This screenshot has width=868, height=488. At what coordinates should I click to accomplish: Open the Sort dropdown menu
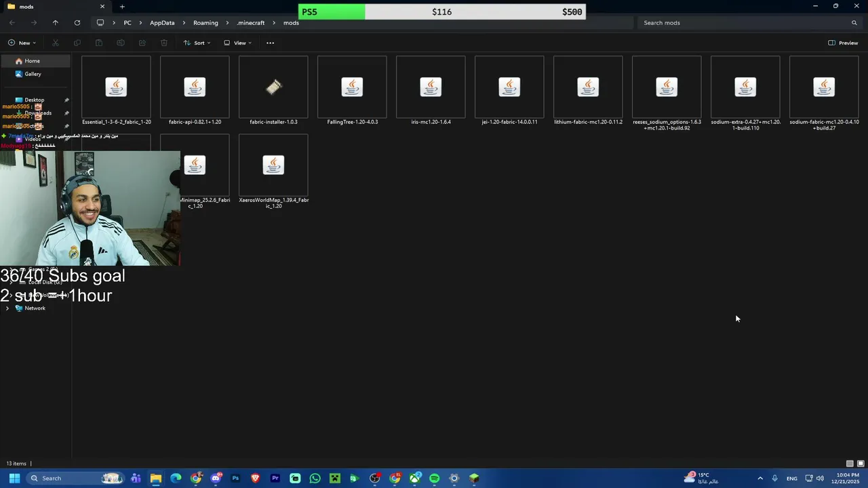[197, 43]
